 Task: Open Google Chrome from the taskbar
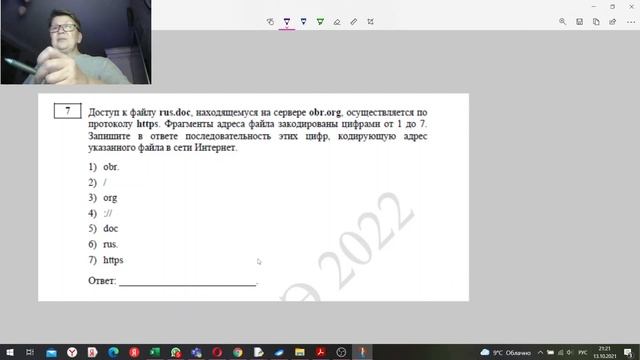pyautogui.click(x=238, y=352)
